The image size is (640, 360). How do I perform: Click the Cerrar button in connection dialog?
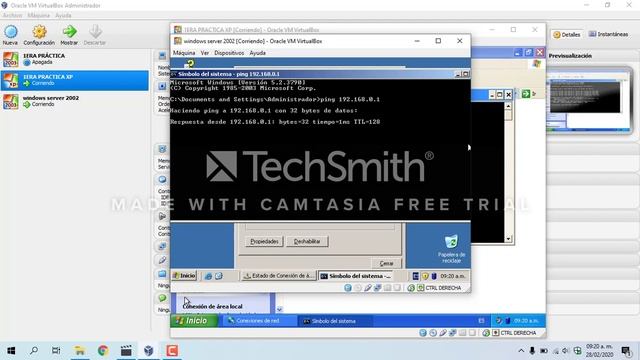pos(386,263)
